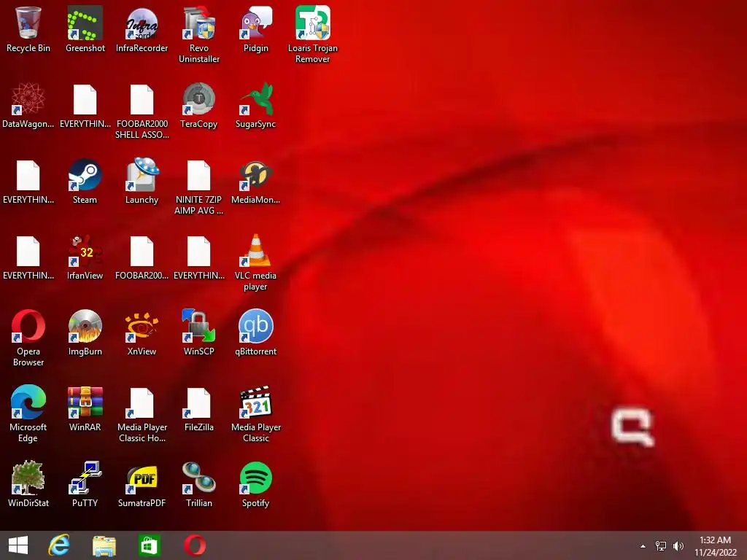The image size is (747, 560).
Task: Open WinDirStat with the tree icon
Action: pyautogui.click(x=28, y=484)
